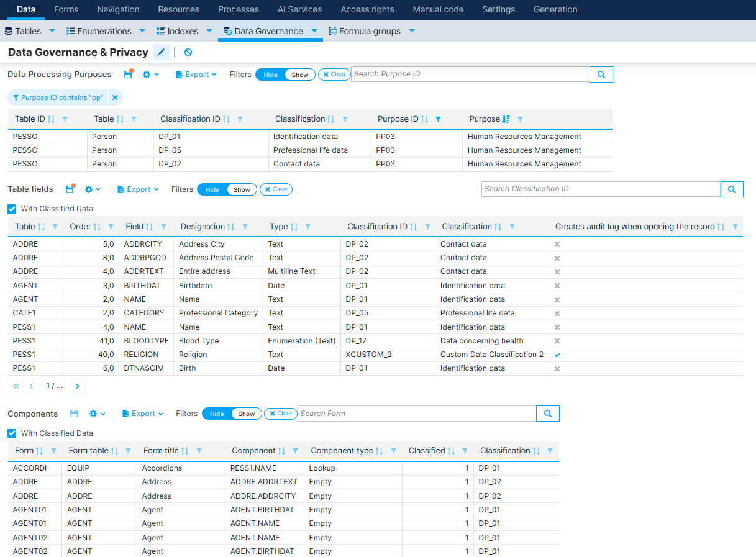Screen dimensions: 756x557
Task: Open Components gear settings
Action: click(98, 414)
